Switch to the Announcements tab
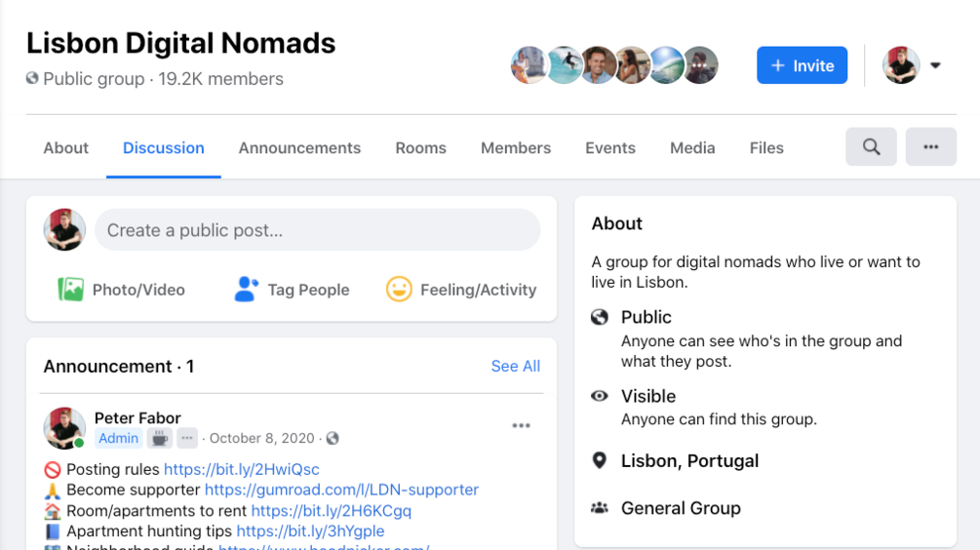Screen dimensions: 980x550 [299, 148]
